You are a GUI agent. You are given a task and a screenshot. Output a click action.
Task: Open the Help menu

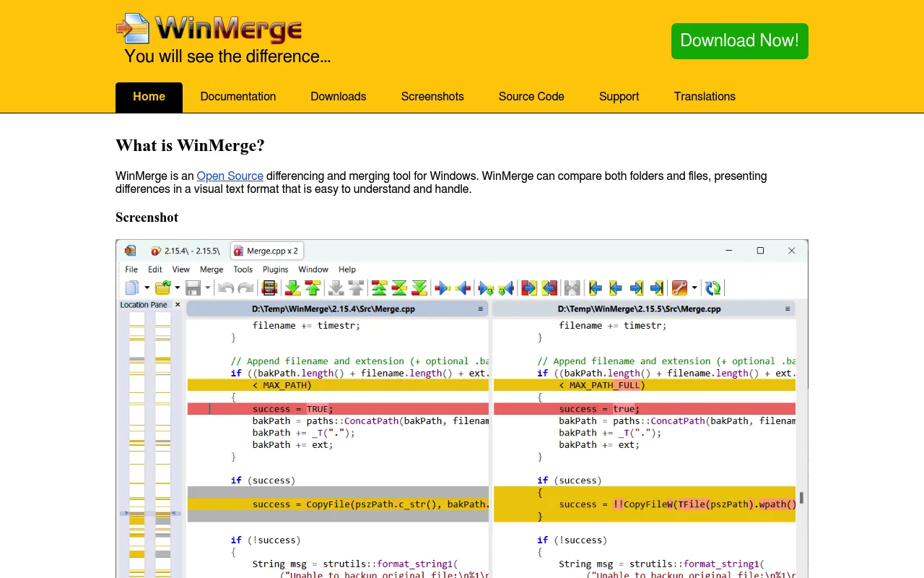pyautogui.click(x=347, y=269)
